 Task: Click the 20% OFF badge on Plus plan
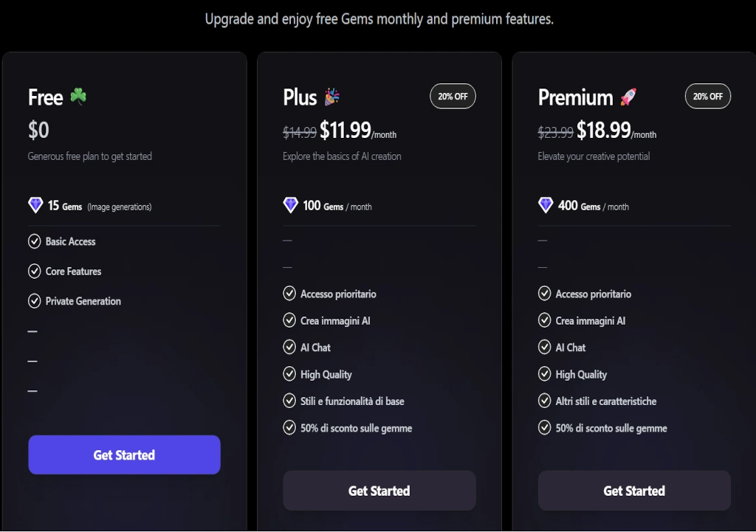[x=453, y=96]
